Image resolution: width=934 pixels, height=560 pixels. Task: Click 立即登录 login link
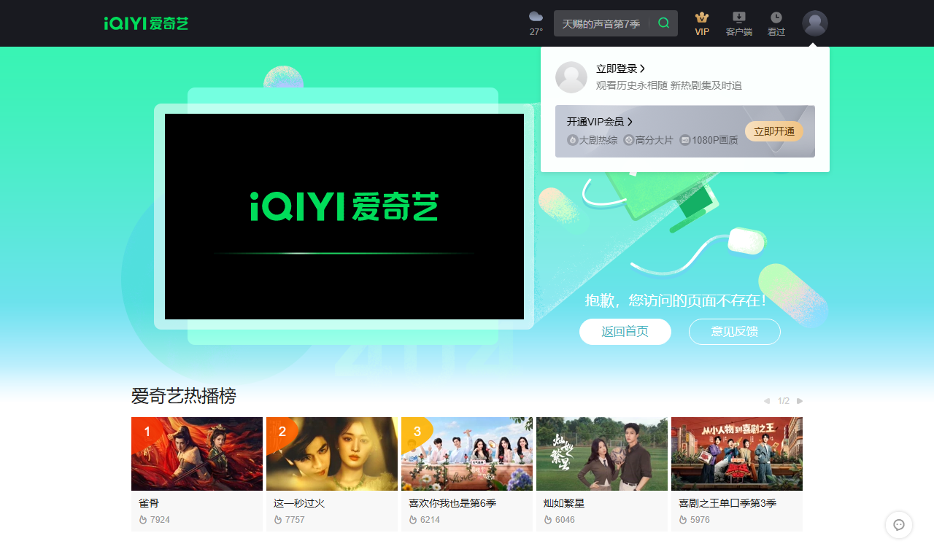tap(620, 69)
